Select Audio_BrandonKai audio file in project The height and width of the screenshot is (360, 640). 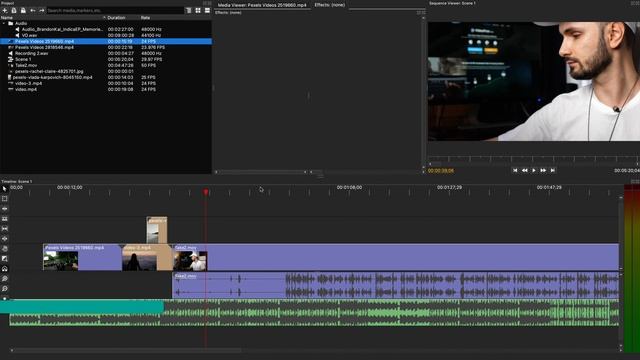point(62,29)
